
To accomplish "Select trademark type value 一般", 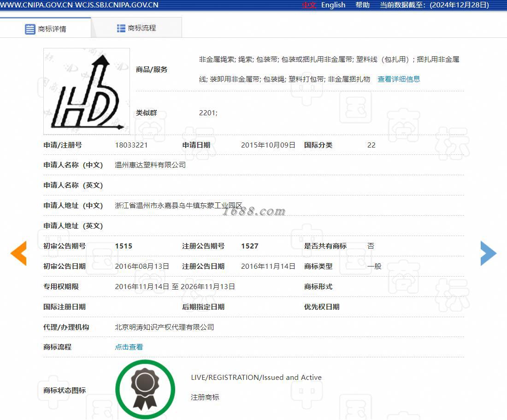I will (374, 266).
